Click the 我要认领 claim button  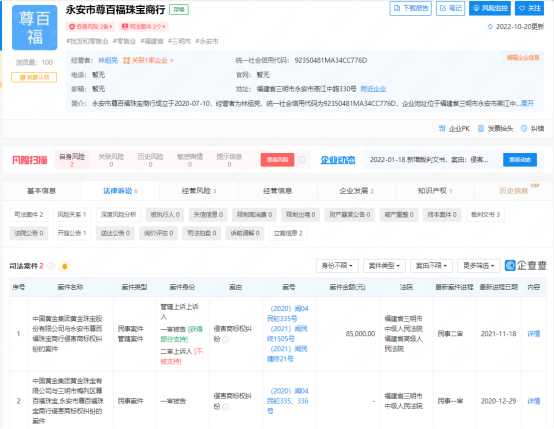coord(34,77)
